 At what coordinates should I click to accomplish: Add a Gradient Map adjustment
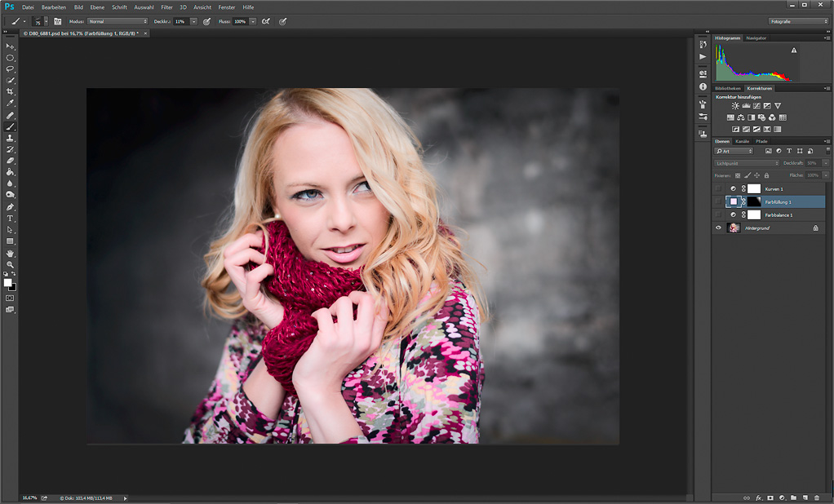click(777, 129)
